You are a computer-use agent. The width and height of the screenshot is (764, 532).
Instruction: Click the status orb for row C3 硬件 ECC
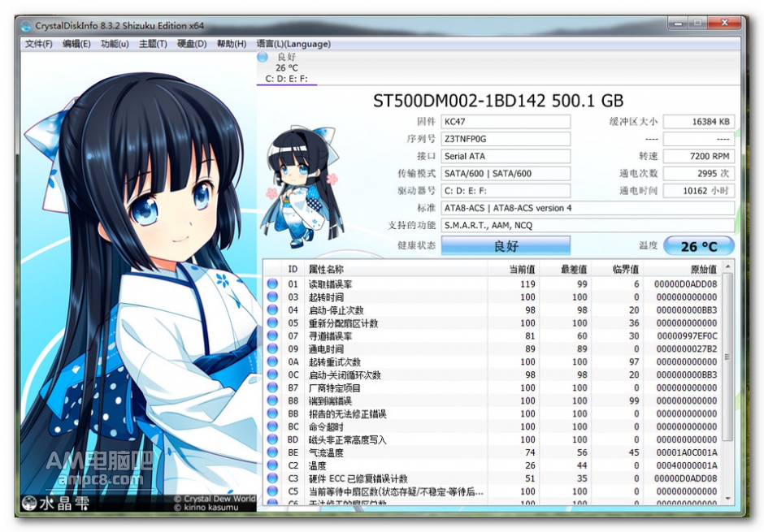pyautogui.click(x=272, y=478)
